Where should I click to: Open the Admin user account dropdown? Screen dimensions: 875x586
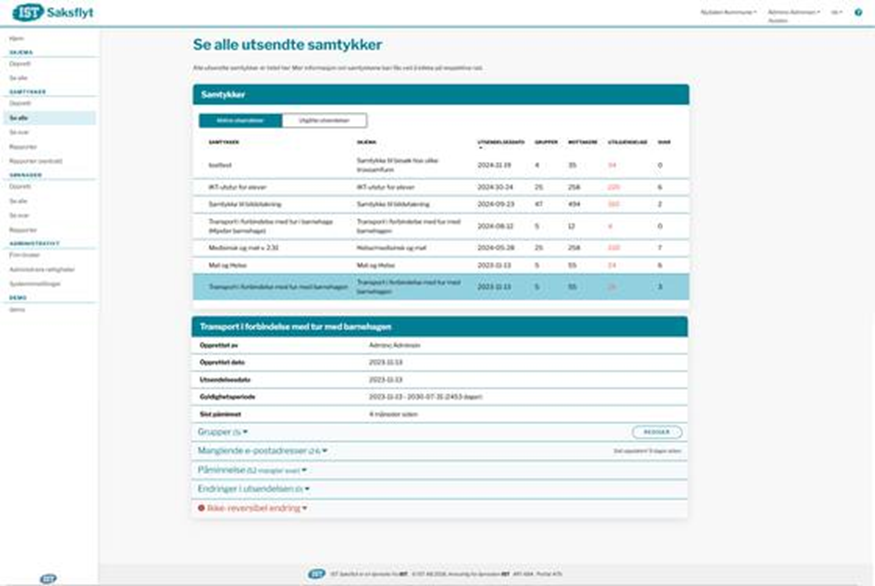[793, 12]
